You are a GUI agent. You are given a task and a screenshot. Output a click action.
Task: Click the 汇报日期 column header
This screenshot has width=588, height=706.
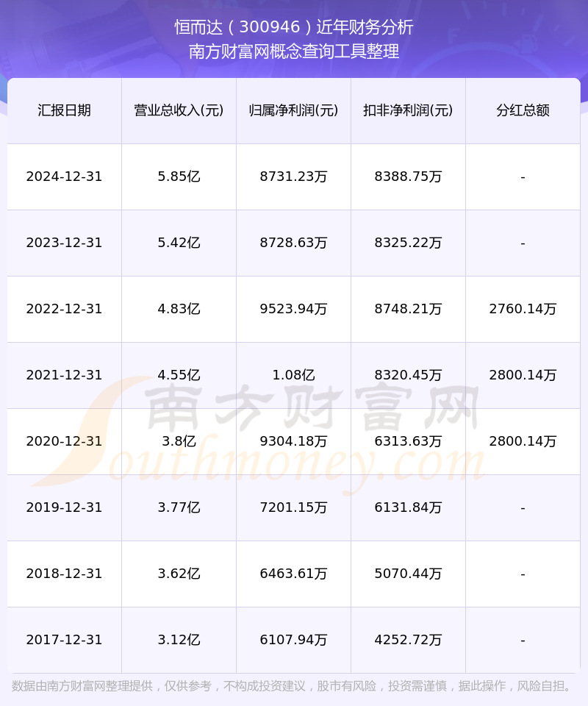[65, 111]
